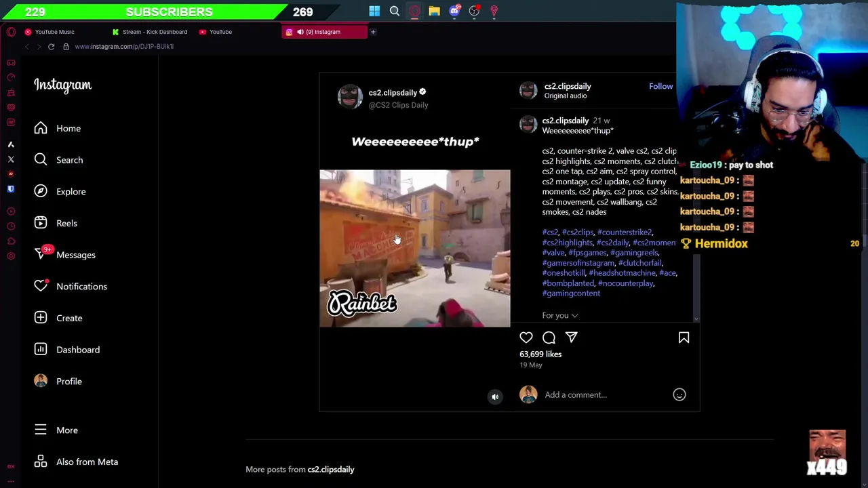Open Also from Meta item
The width and height of the screenshot is (868, 488).
click(x=76, y=462)
